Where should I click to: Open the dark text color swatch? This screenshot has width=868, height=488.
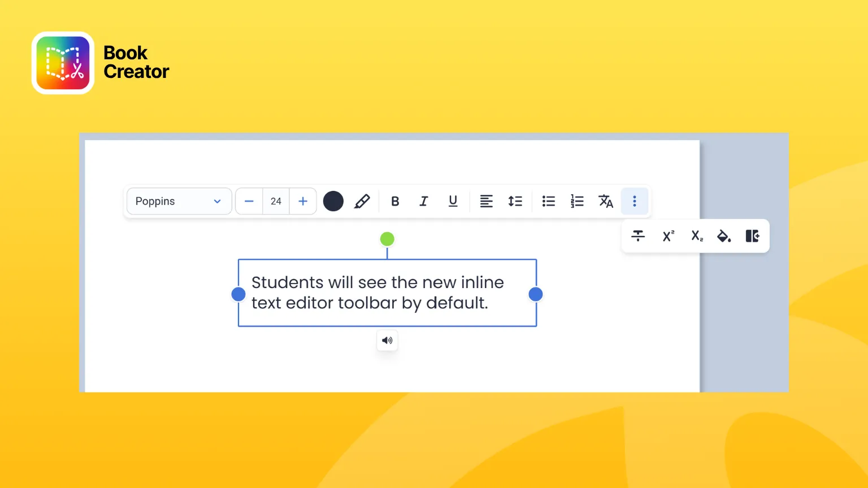[333, 201]
